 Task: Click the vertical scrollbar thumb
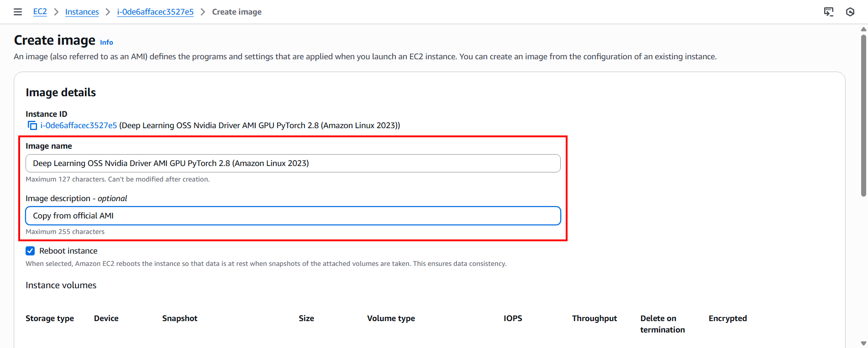[863, 114]
